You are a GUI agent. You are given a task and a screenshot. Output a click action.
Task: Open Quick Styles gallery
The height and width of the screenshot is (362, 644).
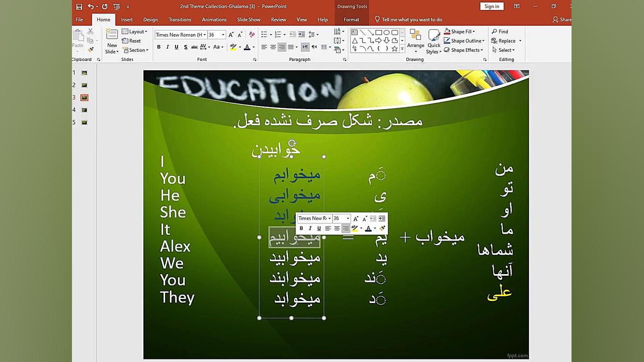coord(433,41)
